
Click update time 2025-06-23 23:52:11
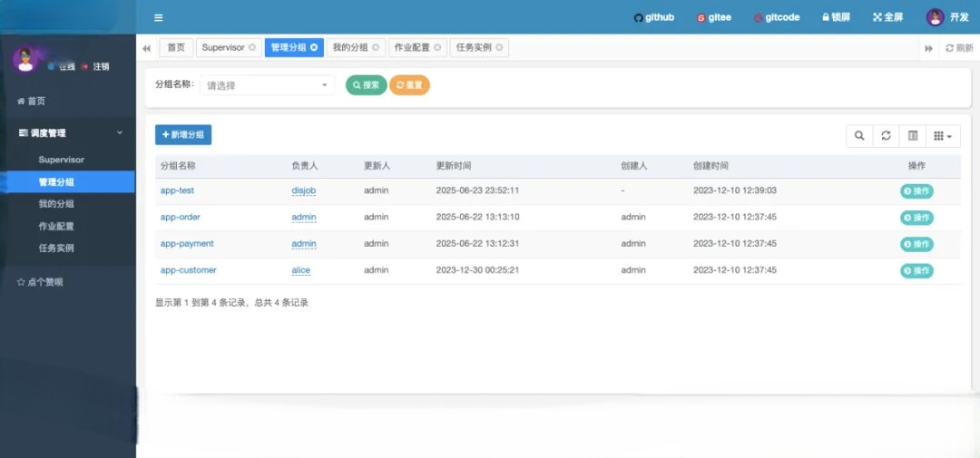click(x=477, y=190)
